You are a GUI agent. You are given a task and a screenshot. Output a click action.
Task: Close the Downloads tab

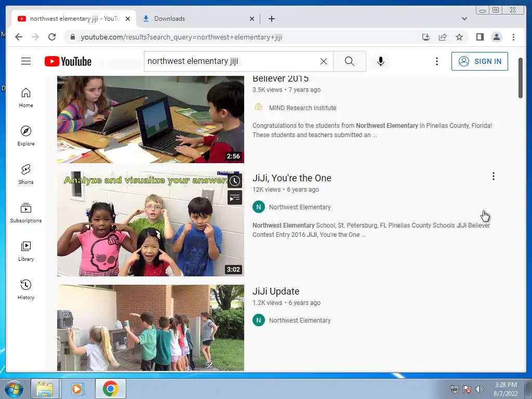252,19
